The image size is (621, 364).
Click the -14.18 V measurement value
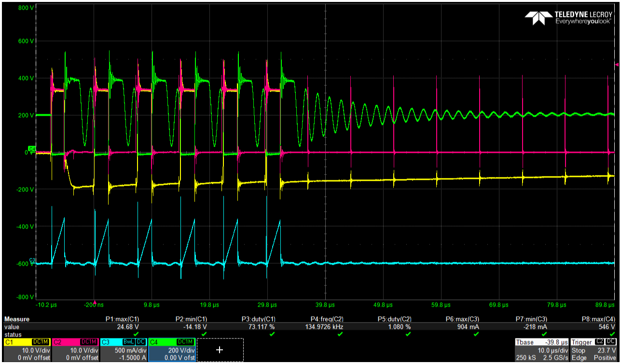point(196,327)
